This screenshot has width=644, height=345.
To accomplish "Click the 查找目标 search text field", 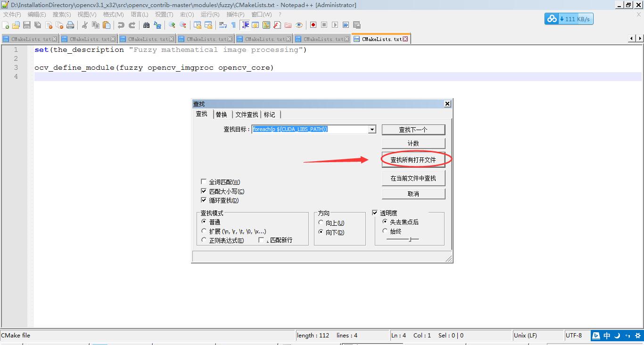I will tap(310, 129).
